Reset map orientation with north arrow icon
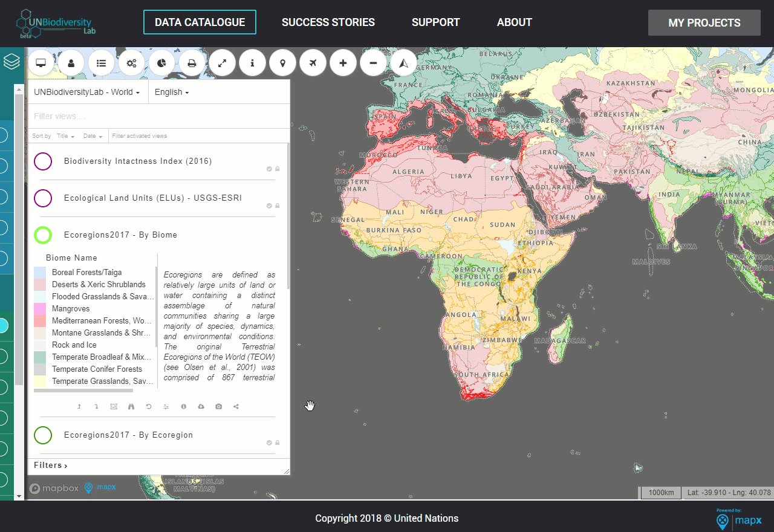Image resolution: width=774 pixels, height=532 pixels. [x=404, y=63]
